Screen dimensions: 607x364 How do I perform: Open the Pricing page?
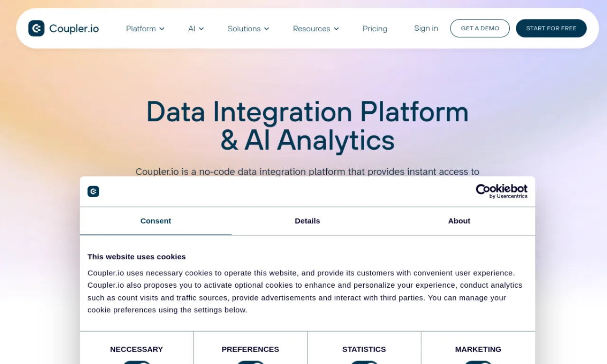tap(375, 28)
